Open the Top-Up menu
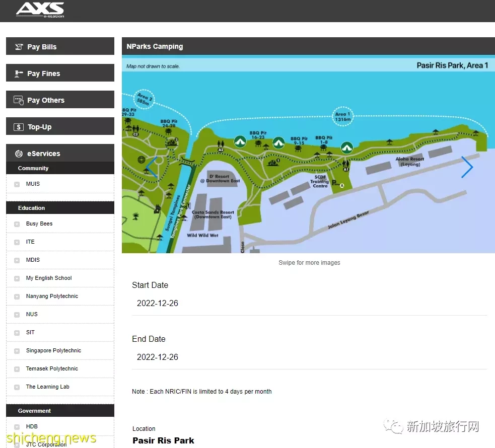Viewport: 495px width, 448px height. [x=60, y=126]
